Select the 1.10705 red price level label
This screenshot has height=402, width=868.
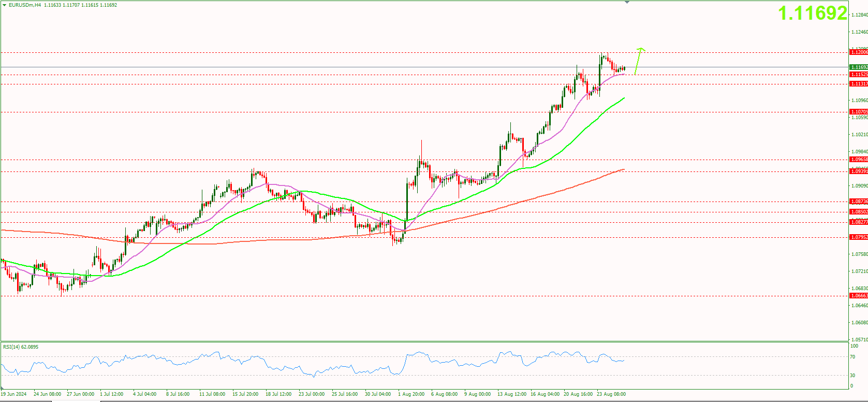(x=859, y=112)
